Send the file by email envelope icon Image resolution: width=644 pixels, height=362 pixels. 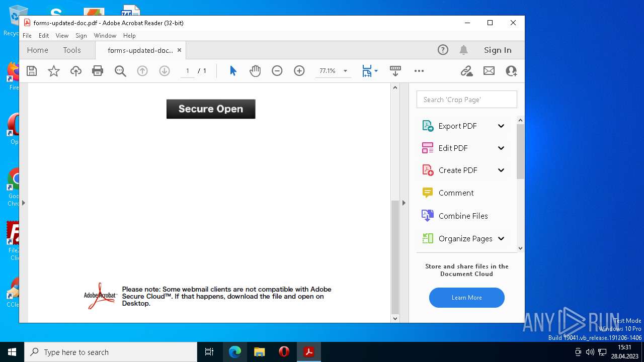[489, 71]
